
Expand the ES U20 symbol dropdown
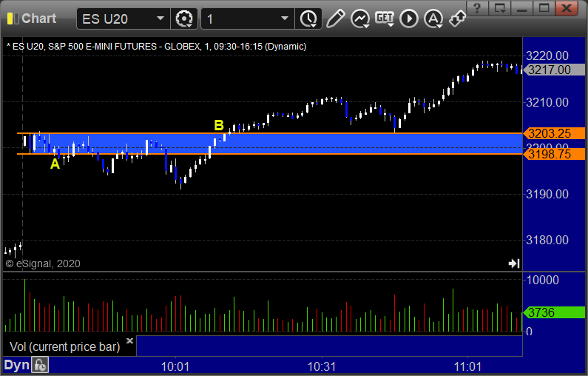(160, 19)
